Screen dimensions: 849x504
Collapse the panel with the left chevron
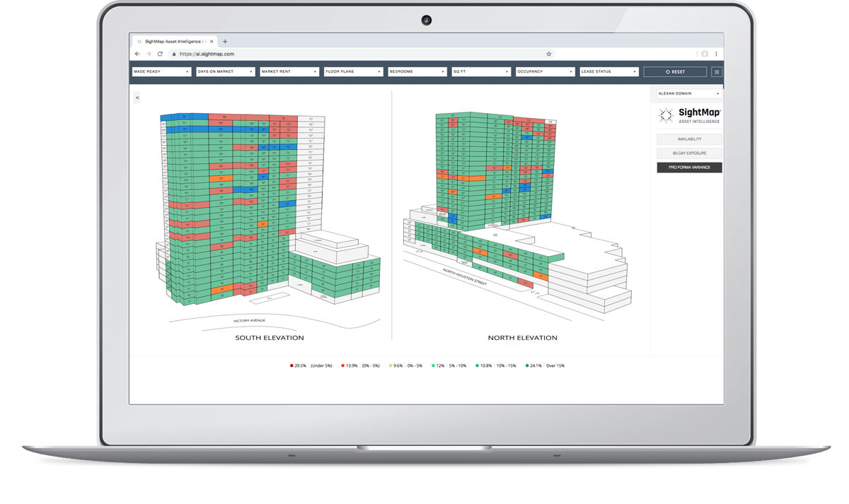pyautogui.click(x=137, y=98)
